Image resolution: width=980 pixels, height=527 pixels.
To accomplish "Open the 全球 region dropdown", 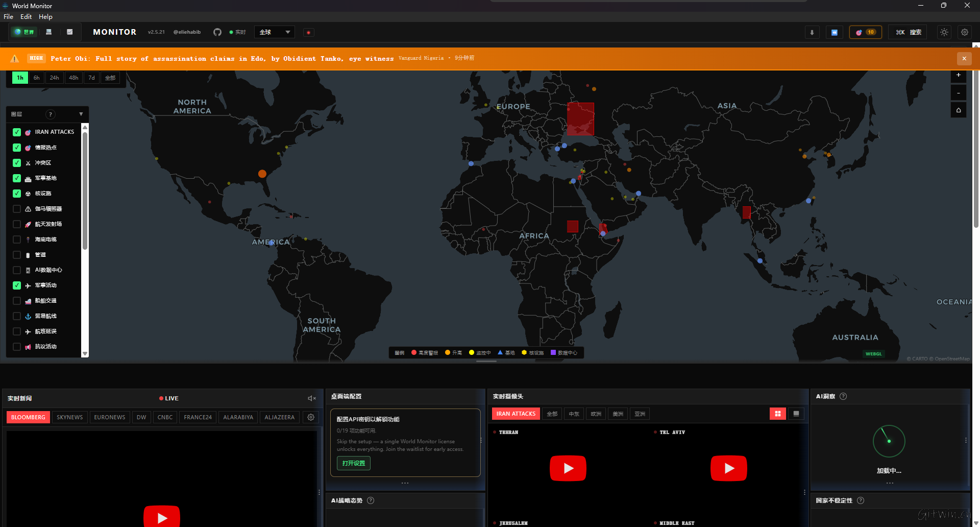I will pos(275,32).
